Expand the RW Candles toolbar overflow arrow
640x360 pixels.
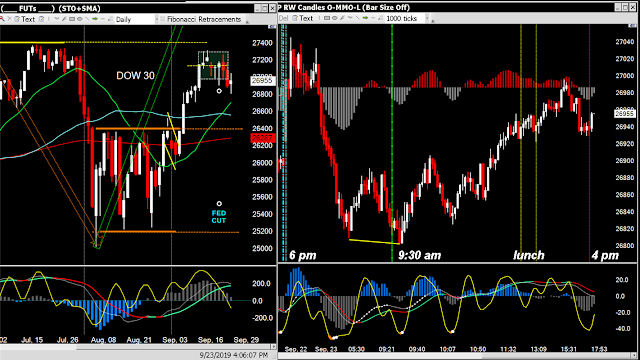click(432, 21)
